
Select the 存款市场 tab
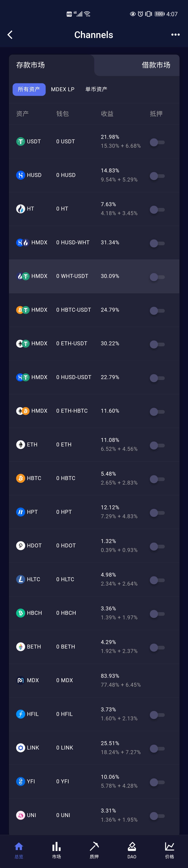point(31,65)
